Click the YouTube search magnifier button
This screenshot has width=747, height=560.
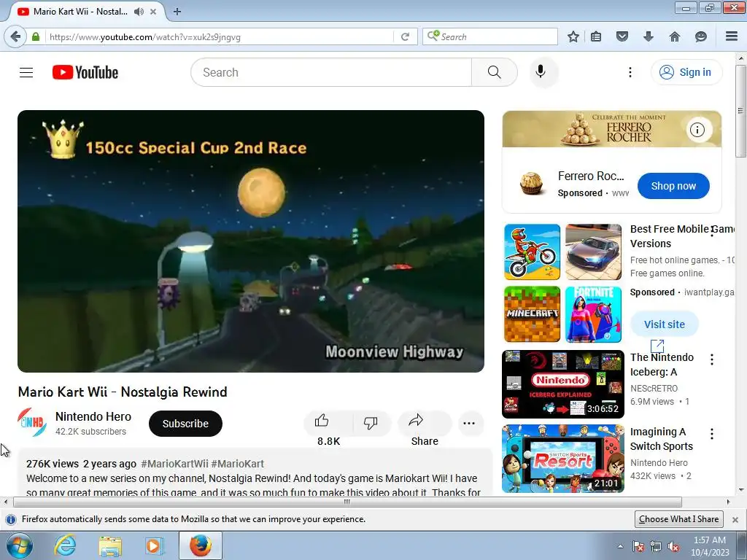494,72
